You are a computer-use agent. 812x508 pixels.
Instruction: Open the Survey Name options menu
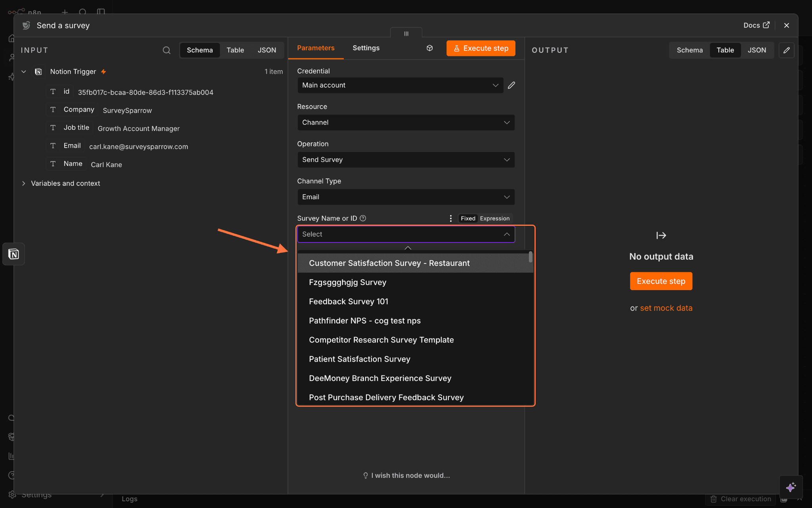tap(450, 219)
